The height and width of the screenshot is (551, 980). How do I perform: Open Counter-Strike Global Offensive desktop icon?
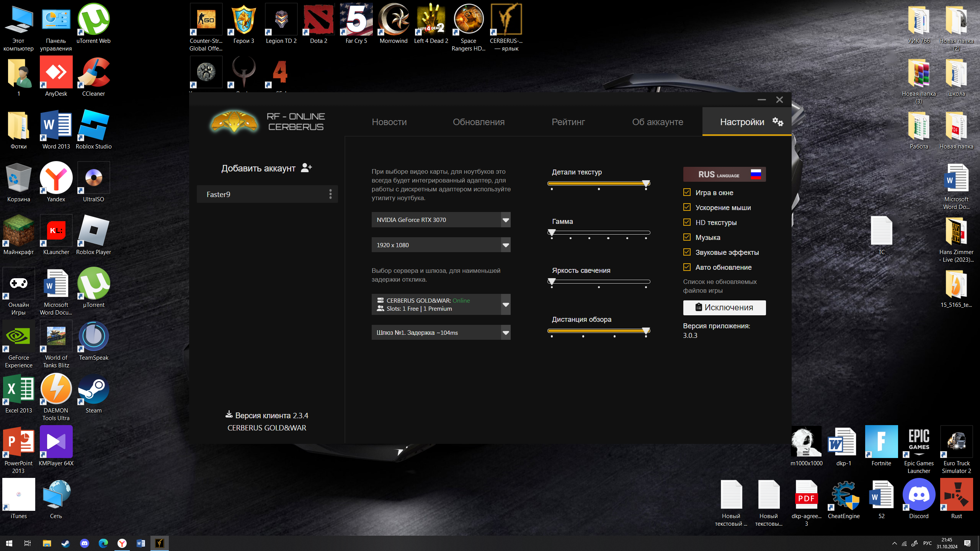click(x=206, y=28)
